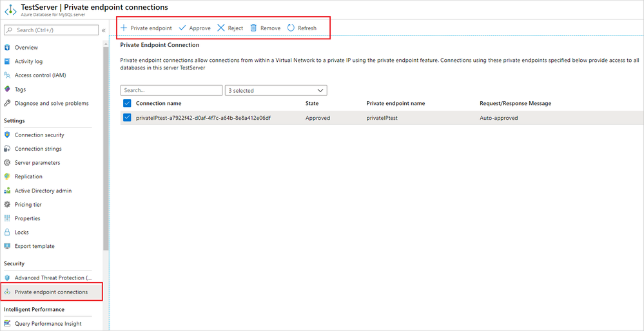
Task: Click the Request/Response Message column header
Action: (516, 104)
